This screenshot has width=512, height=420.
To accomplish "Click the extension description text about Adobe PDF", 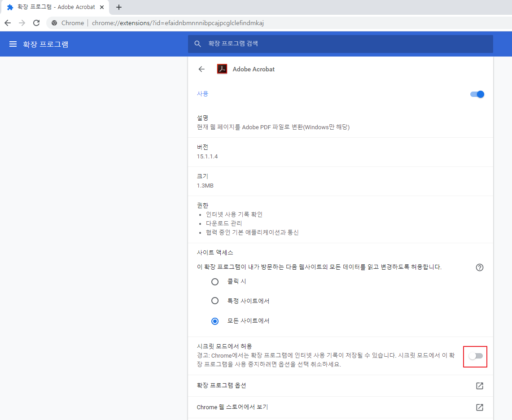I will (273, 127).
